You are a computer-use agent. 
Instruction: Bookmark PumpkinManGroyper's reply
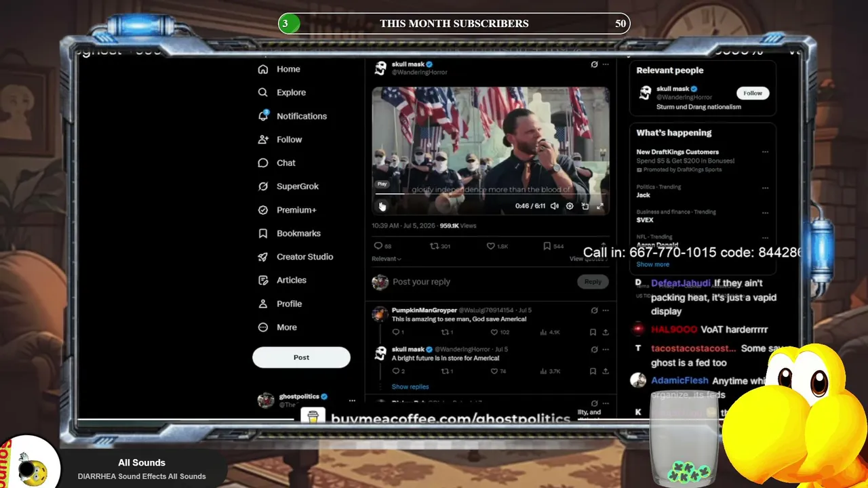593,332
